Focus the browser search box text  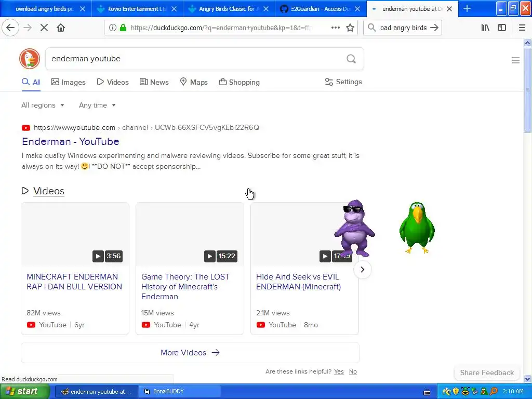[x=403, y=28]
